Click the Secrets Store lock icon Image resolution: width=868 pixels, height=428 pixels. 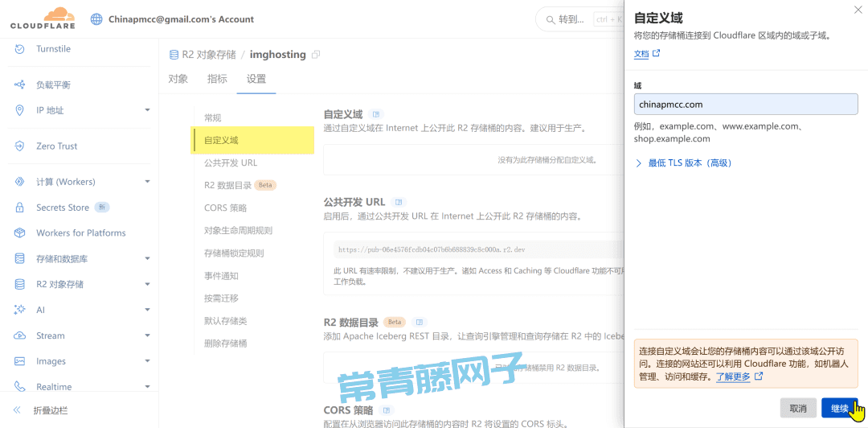click(20, 208)
